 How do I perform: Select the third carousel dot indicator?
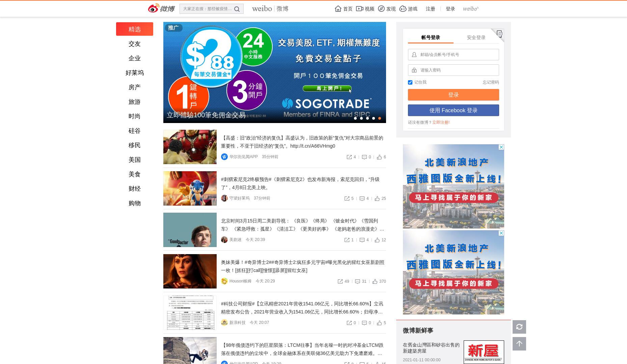coord(367,118)
